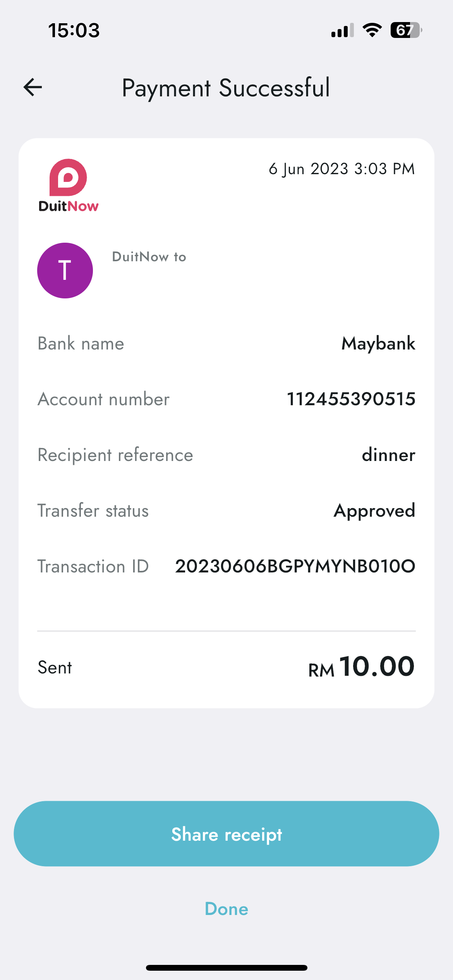Tap the purple T recipient avatar

[x=65, y=271]
